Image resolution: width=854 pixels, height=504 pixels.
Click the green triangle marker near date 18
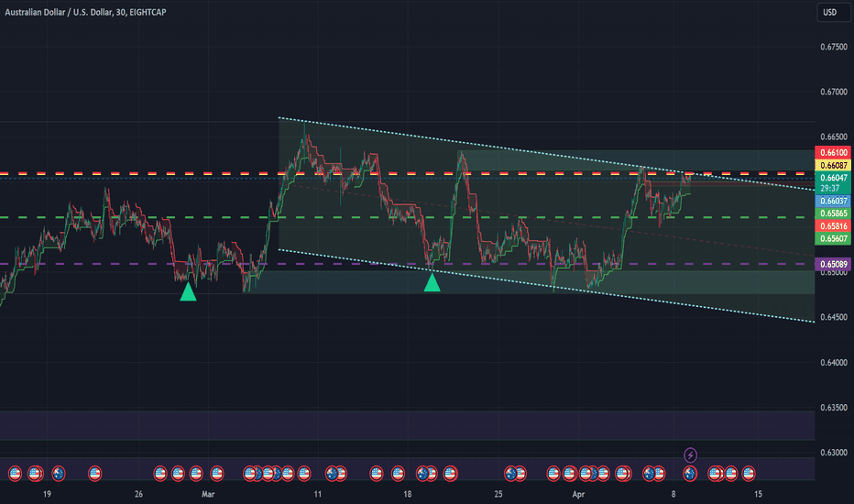(x=432, y=282)
